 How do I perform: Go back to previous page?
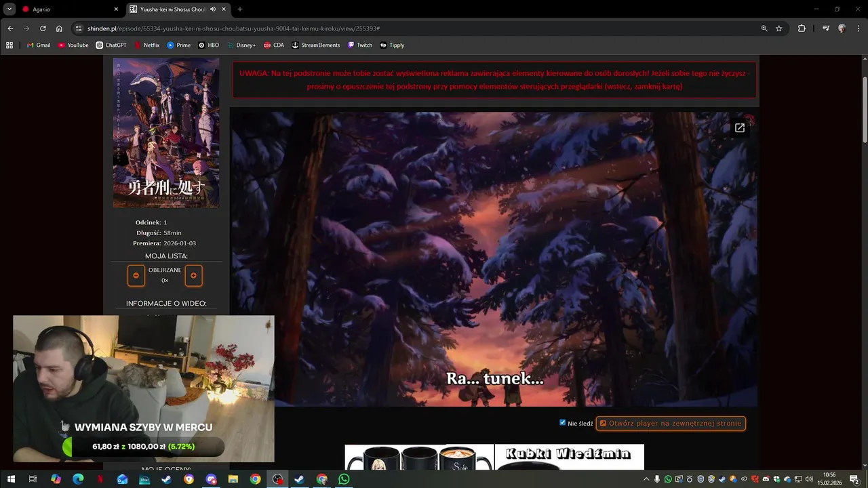pyautogui.click(x=10, y=28)
